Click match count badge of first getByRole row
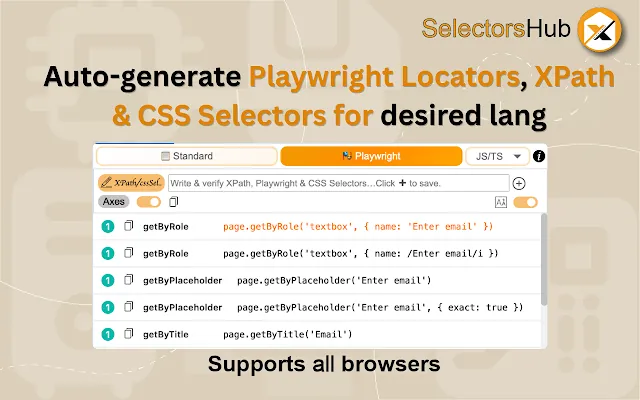 point(108,227)
